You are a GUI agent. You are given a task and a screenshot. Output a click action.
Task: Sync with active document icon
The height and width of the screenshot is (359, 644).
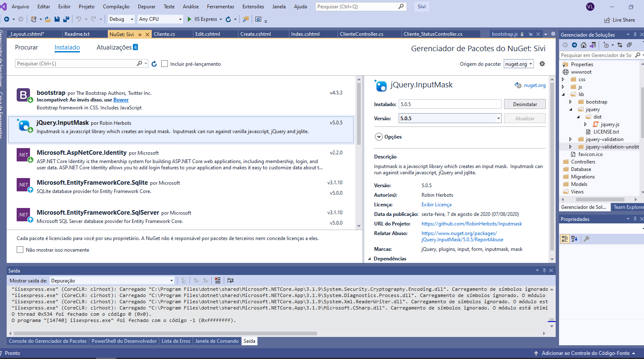620,45
